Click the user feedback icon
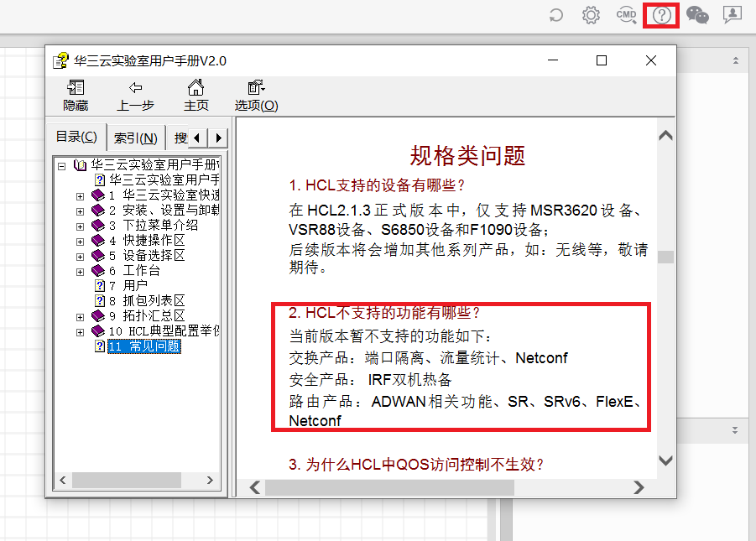756x541 pixels. click(x=733, y=15)
